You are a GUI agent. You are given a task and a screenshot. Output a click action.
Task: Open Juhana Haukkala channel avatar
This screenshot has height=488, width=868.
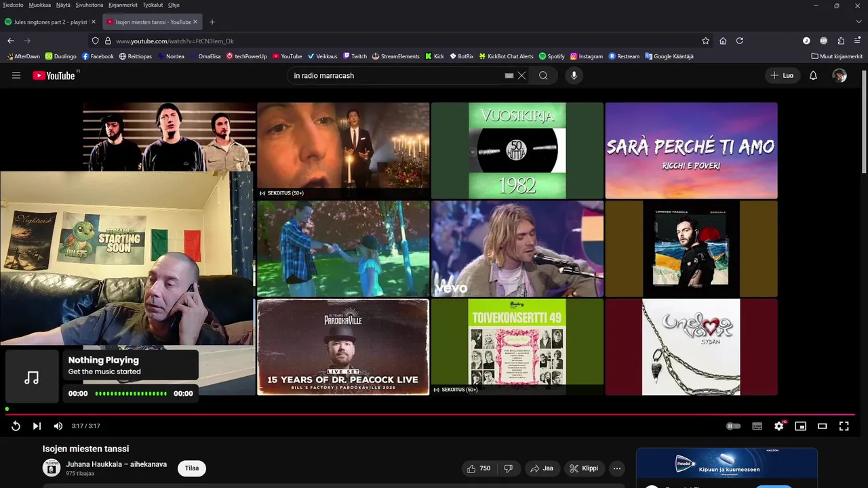click(52, 468)
